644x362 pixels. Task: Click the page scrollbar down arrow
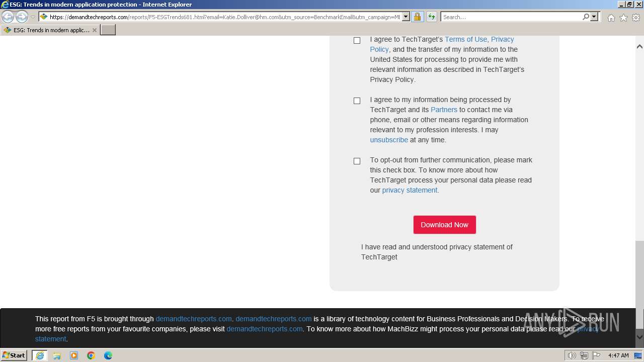[639, 337]
